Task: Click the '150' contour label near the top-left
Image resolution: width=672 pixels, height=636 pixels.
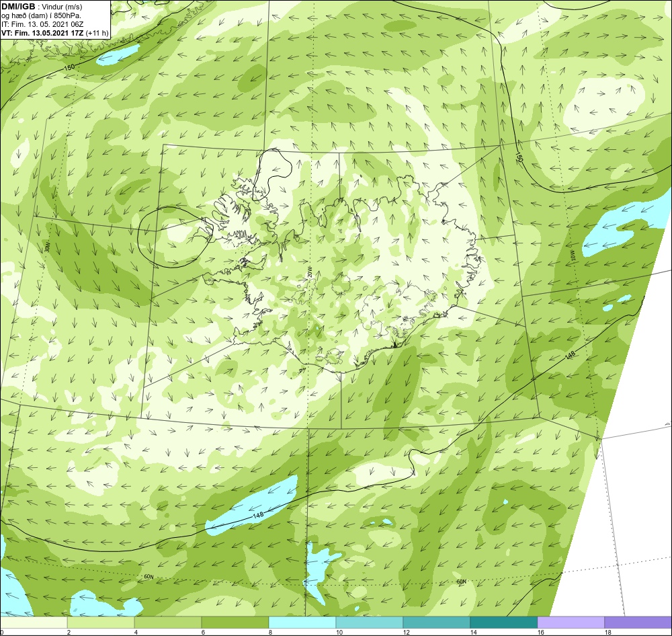Action: click(x=69, y=67)
